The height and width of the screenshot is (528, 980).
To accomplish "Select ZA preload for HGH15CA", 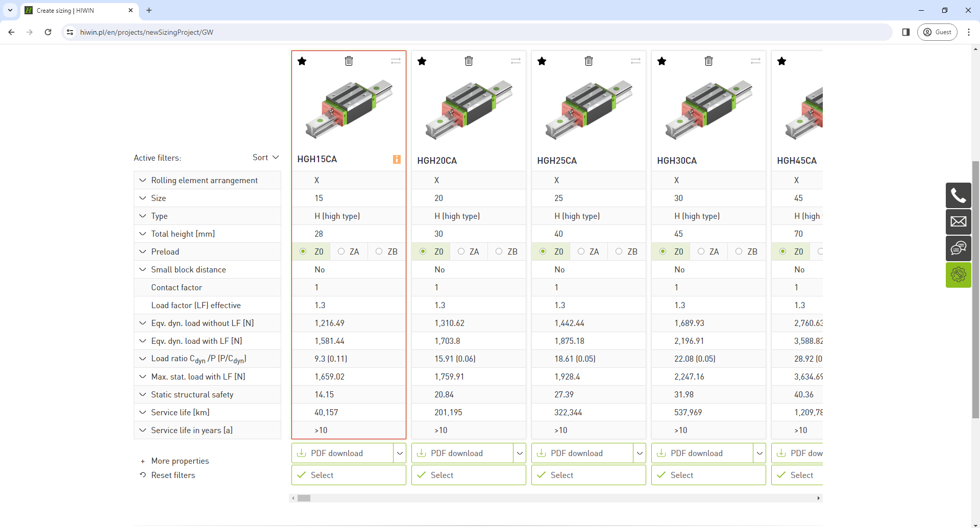I will (341, 252).
